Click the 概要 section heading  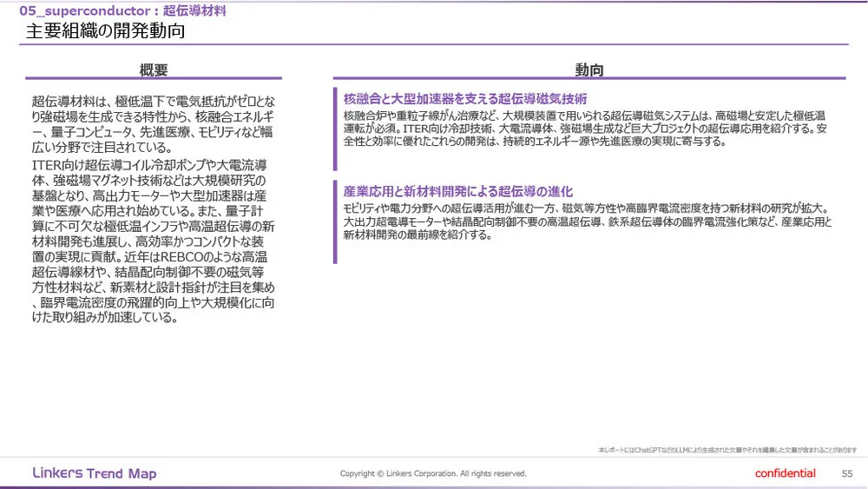(x=154, y=69)
